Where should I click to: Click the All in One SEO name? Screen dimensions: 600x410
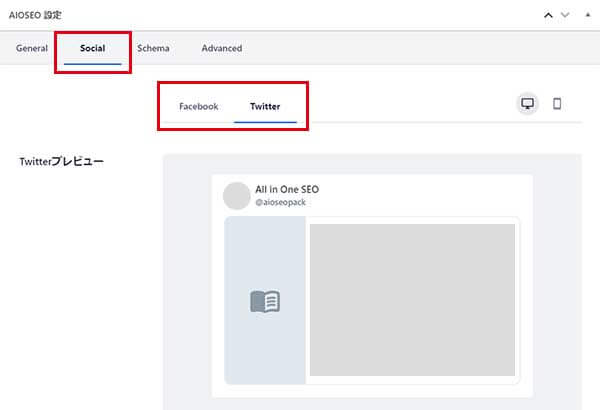click(287, 189)
